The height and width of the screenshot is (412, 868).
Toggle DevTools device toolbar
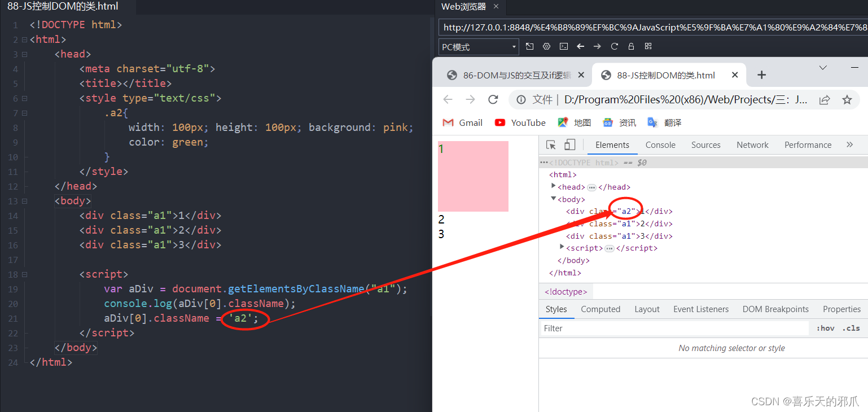point(569,145)
